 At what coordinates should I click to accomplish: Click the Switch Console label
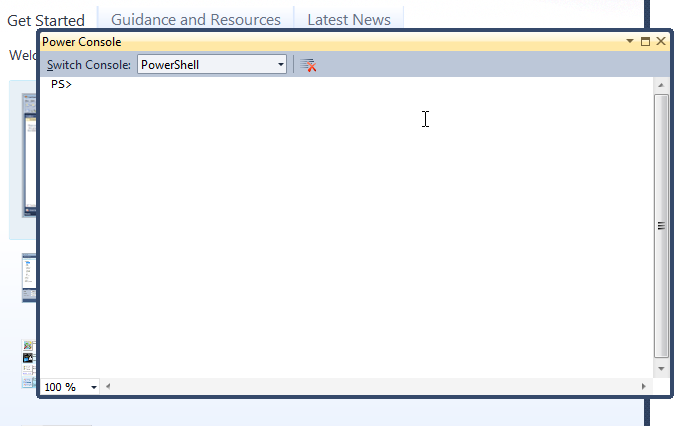(88, 65)
